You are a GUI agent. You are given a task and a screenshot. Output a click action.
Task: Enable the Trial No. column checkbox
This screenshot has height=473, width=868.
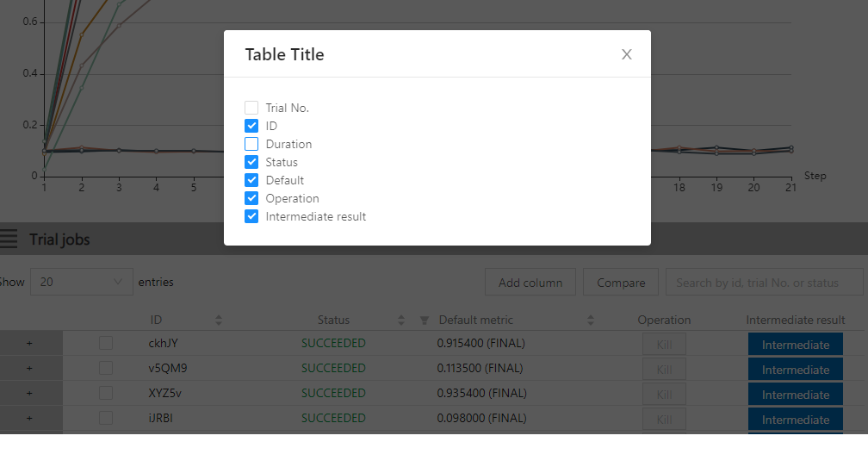[251, 108]
